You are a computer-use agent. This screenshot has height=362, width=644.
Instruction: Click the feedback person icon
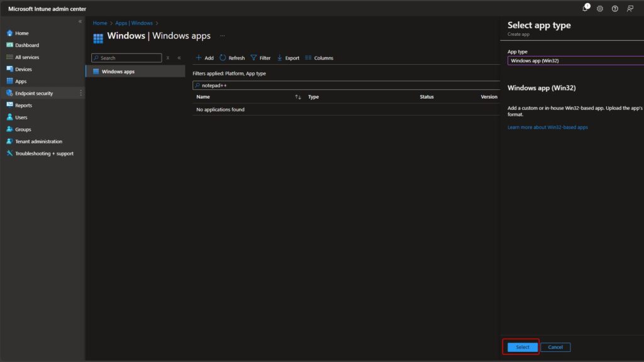(630, 9)
